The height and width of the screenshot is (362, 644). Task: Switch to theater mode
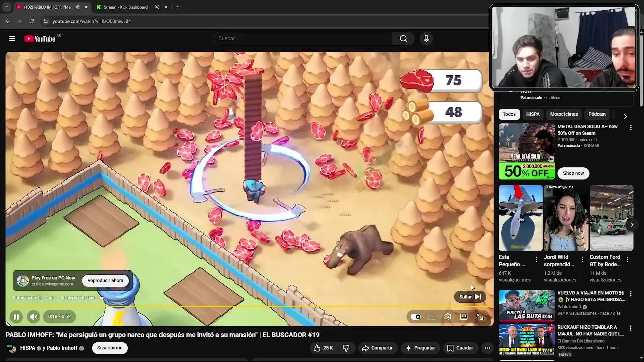coord(464,317)
